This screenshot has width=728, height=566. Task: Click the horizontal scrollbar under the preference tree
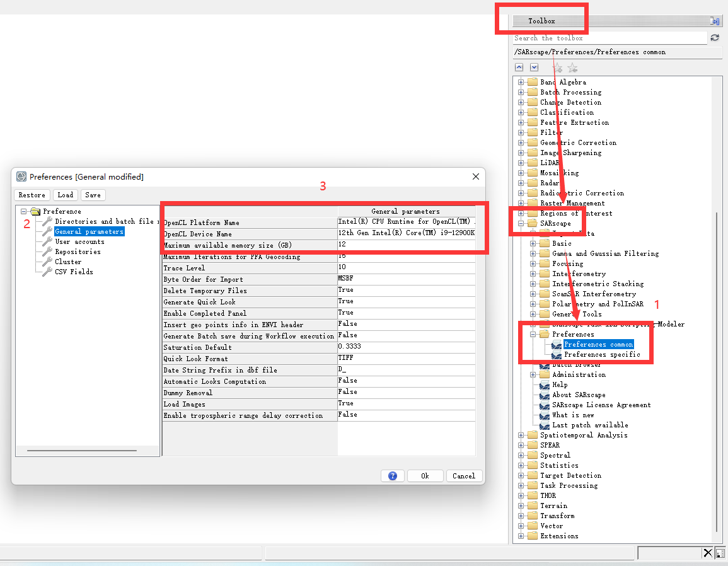point(82,451)
